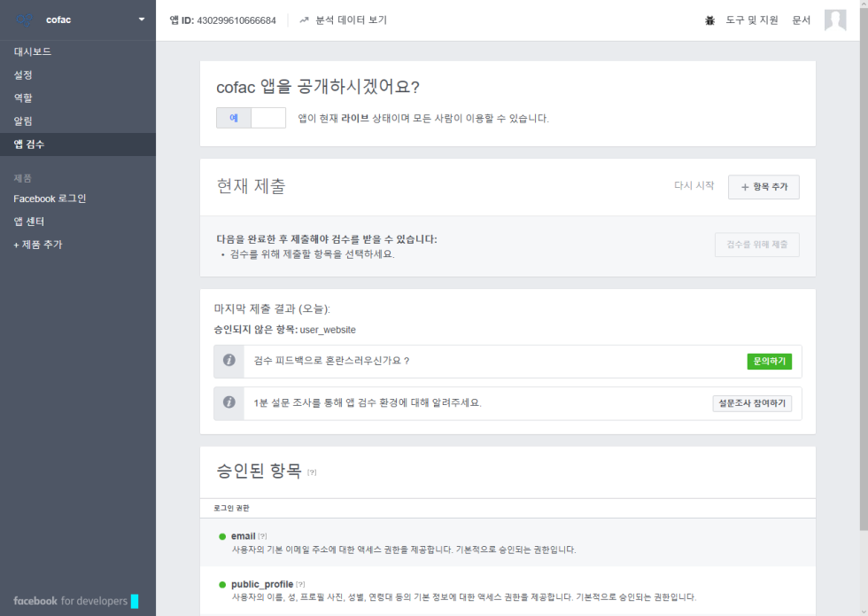Click the page vertical scrollbar
Image resolution: width=868 pixels, height=616 pixels.
[x=861, y=266]
